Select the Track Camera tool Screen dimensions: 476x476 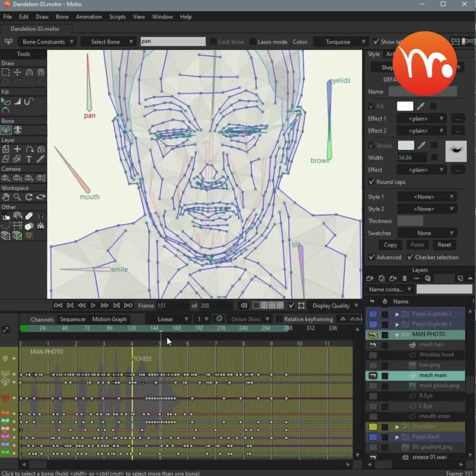point(5,178)
